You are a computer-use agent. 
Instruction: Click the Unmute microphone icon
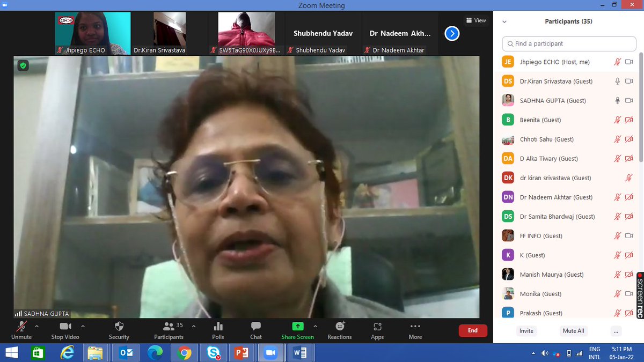(21, 326)
